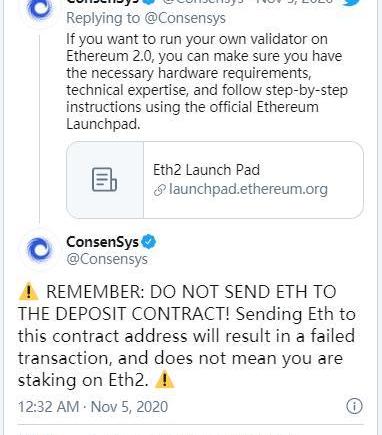Click the 'Nov 5, 2020' date in the top header
The height and width of the screenshot is (435, 382).
tap(295, 2)
